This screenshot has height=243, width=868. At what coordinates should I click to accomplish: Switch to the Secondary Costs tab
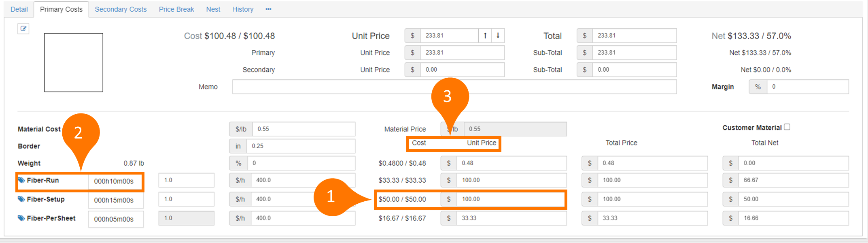[121, 9]
